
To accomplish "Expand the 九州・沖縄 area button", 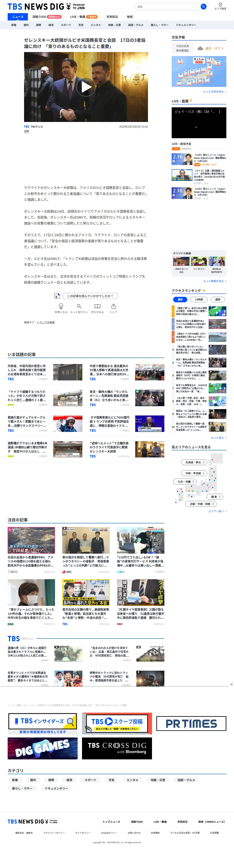I will tap(185, 482).
